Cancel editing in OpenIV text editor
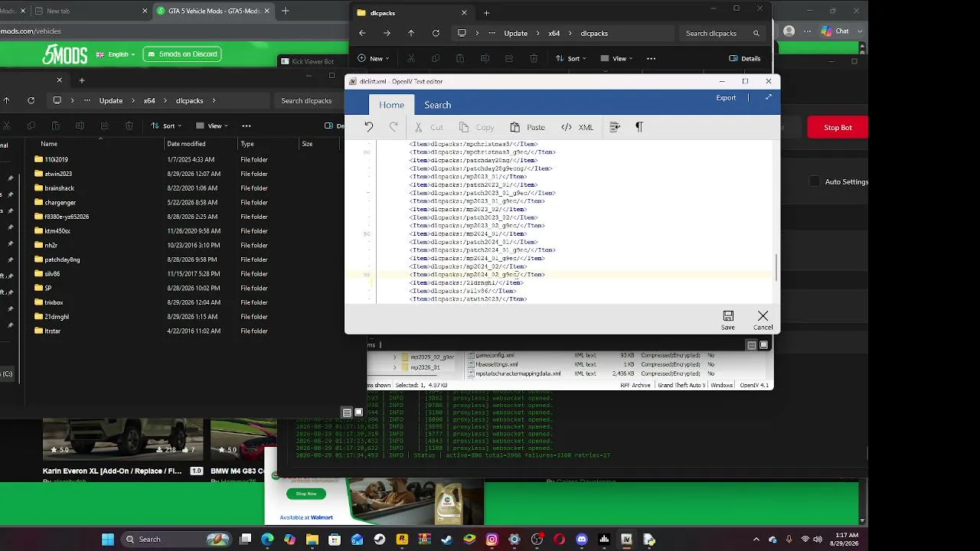Viewport: 980px width, 551px height. click(763, 320)
